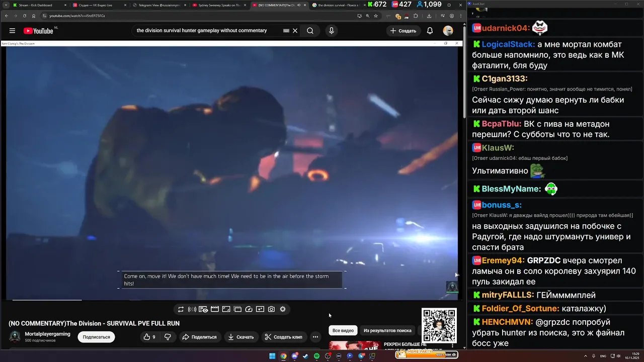Click the Подписаться subscribe button
Viewport: 644px width, 362px height.
pyautogui.click(x=96, y=337)
